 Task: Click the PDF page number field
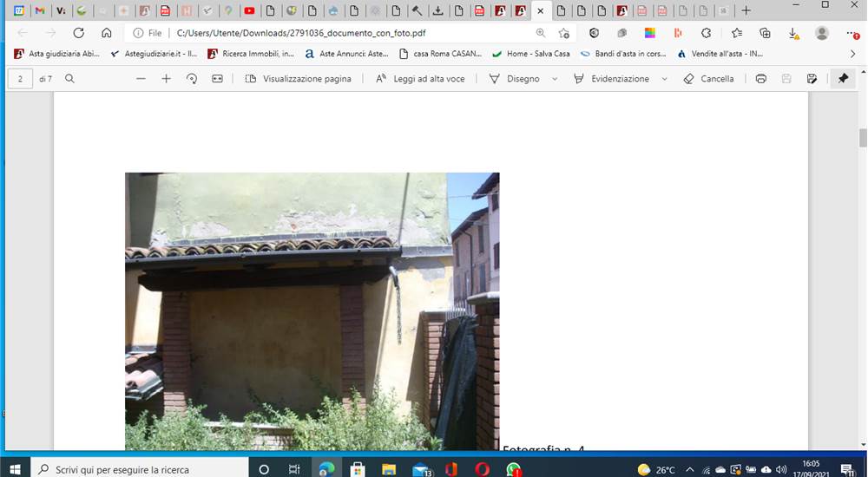(x=20, y=79)
